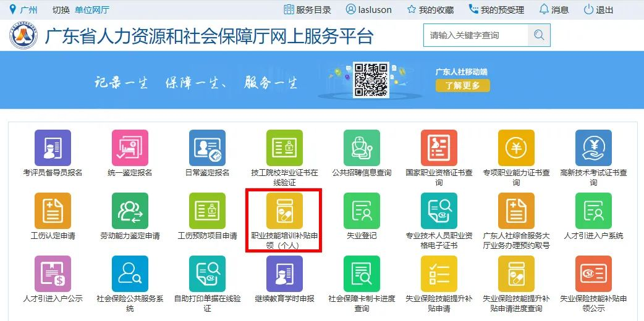The height and width of the screenshot is (321, 644).
Task: Select the 广州 location indicator
Action: (23, 9)
